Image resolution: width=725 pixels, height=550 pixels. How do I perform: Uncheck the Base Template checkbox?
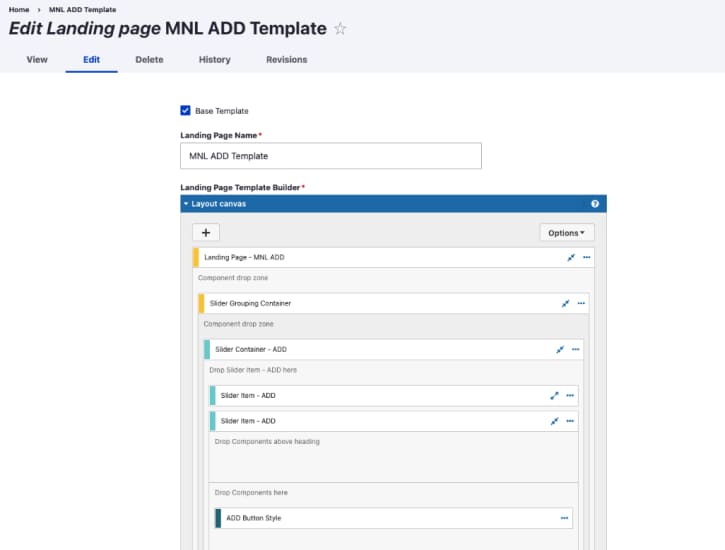(x=185, y=110)
